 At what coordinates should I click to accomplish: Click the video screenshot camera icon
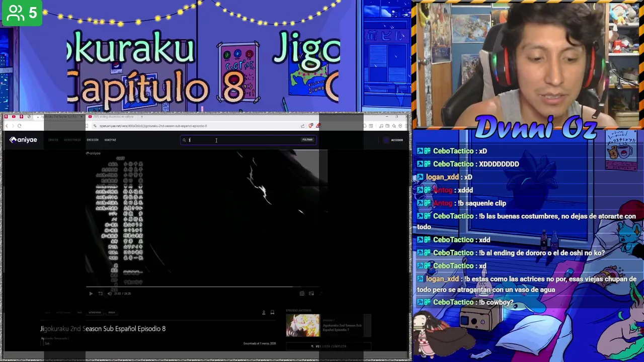tap(302, 294)
